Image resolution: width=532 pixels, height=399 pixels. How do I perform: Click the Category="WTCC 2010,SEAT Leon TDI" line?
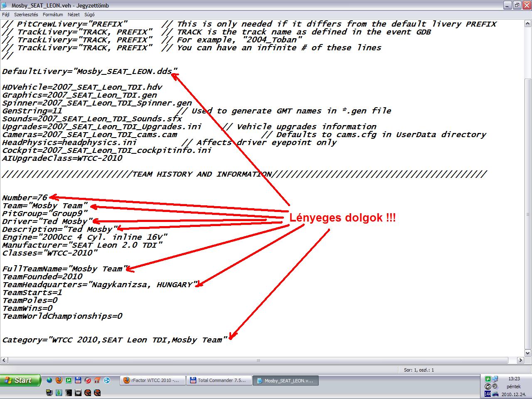point(115,340)
